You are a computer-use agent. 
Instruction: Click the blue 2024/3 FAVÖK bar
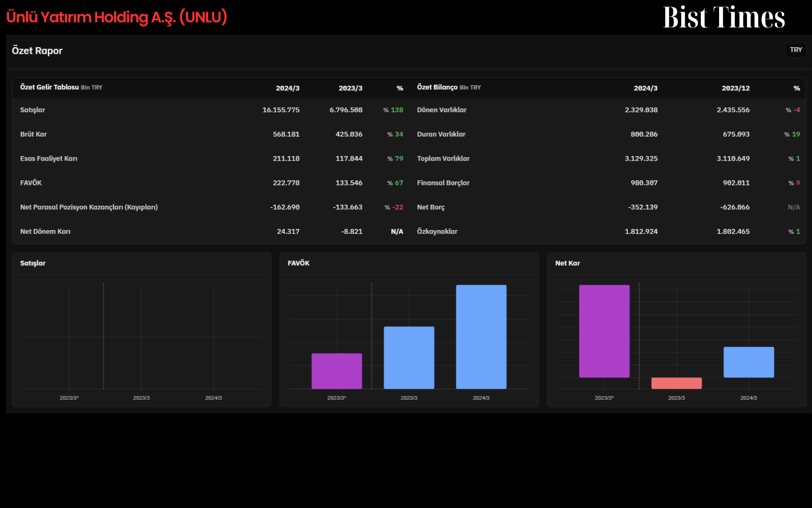tap(481, 337)
